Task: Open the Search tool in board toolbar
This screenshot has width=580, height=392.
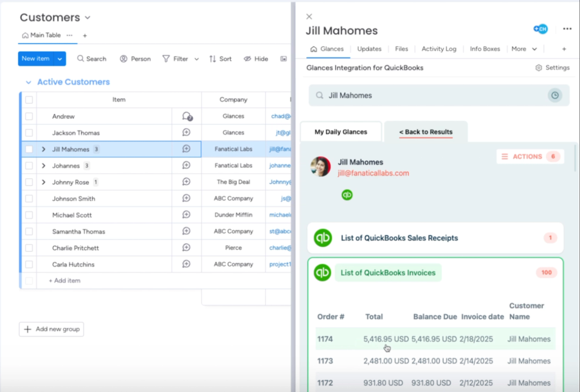Action: (92, 58)
